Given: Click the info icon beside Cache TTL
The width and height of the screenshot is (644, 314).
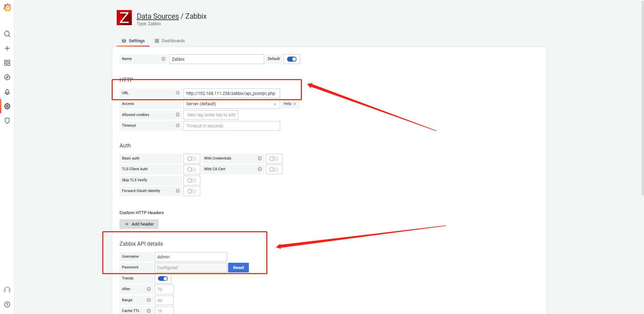Looking at the screenshot, I should [149, 311].
